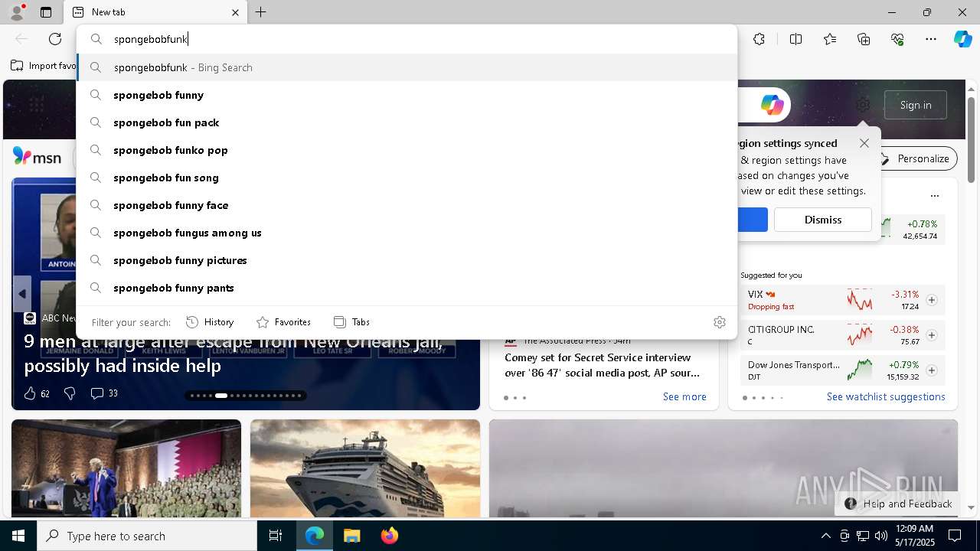Dislike the New Orleans jail story

coord(70,393)
